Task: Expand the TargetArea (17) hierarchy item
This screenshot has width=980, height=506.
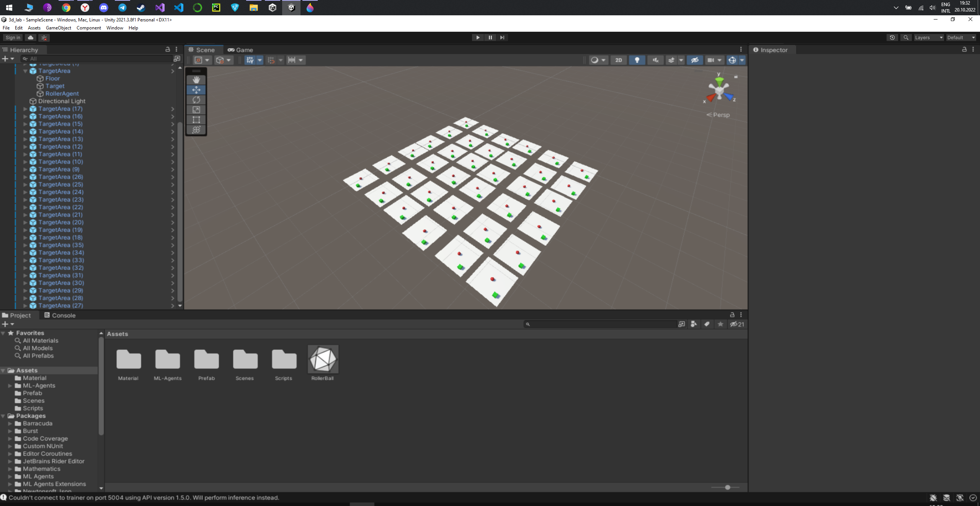Action: coord(25,109)
